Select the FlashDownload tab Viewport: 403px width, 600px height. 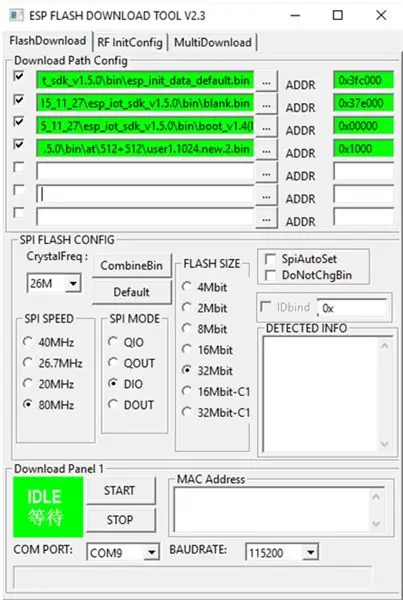tap(47, 41)
